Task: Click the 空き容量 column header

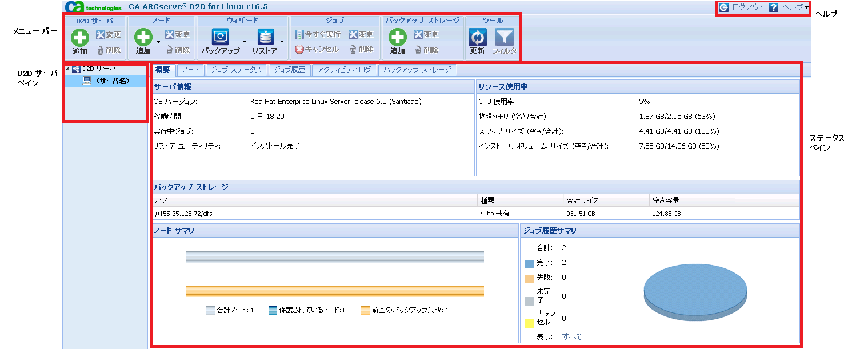Action: (692, 200)
